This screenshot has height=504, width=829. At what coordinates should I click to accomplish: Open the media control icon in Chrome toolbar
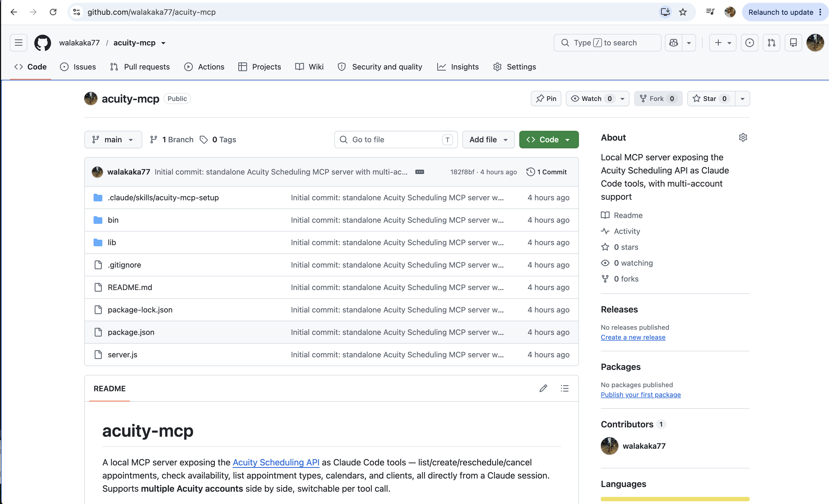[710, 12]
